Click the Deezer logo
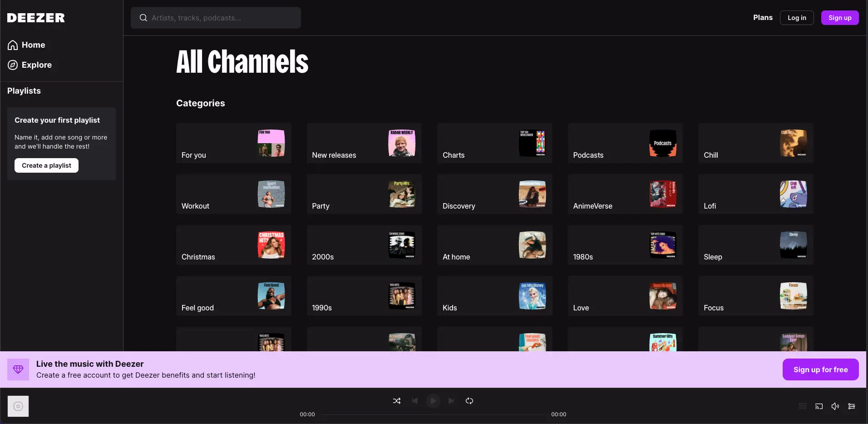Image resolution: width=868 pixels, height=424 pixels. coord(36,18)
